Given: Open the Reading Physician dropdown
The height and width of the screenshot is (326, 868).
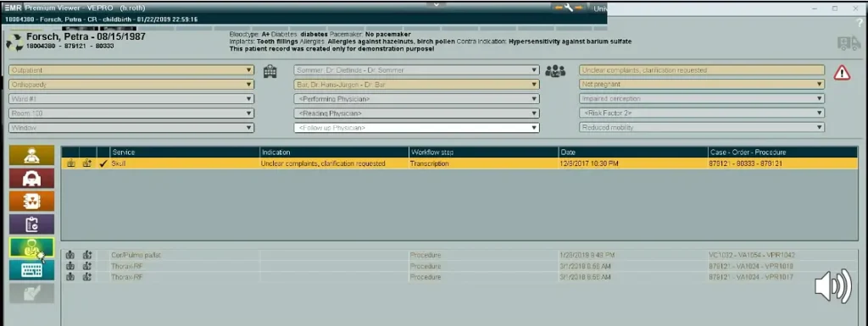Looking at the screenshot, I should [417, 113].
